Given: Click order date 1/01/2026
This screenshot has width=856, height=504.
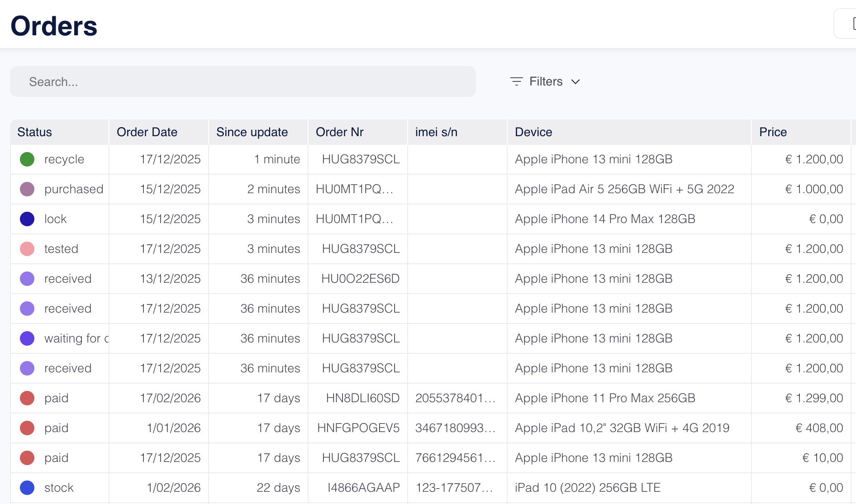Looking at the screenshot, I should [x=174, y=428].
